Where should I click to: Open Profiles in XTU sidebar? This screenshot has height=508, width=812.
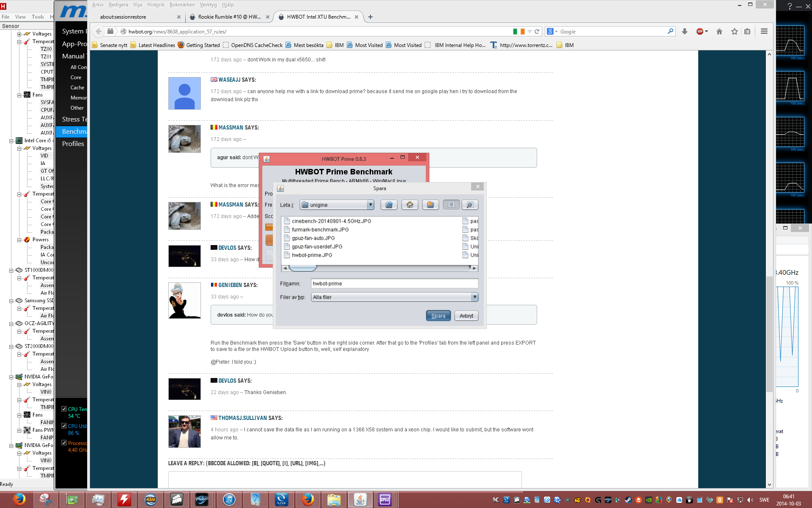73,144
